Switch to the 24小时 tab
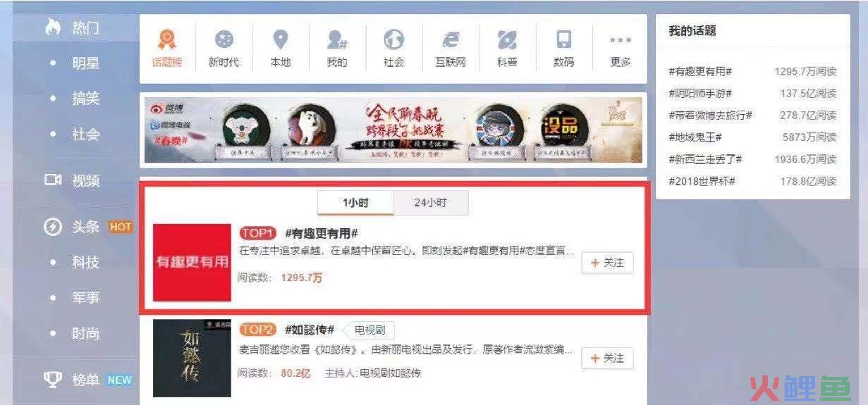The height and width of the screenshot is (405, 868). (x=430, y=203)
